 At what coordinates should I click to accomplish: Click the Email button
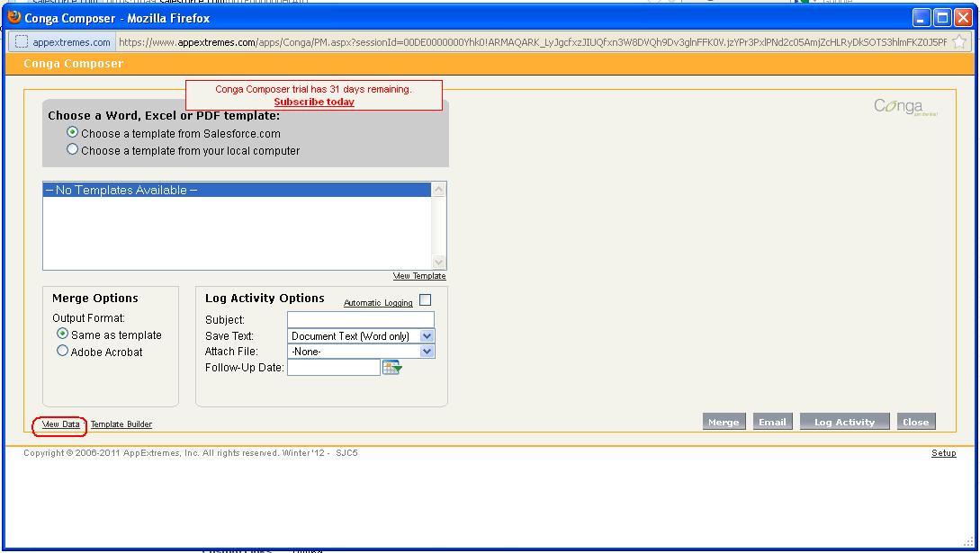772,421
